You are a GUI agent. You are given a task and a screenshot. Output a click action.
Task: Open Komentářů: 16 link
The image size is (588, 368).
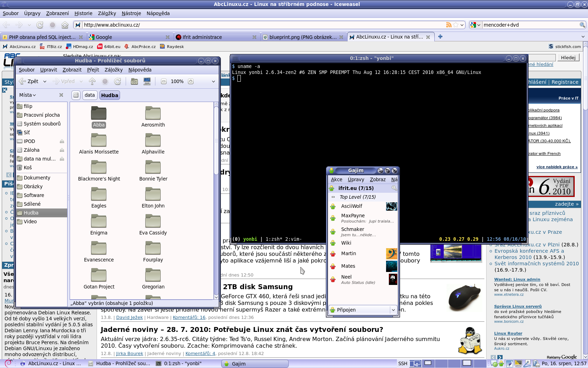189,318
